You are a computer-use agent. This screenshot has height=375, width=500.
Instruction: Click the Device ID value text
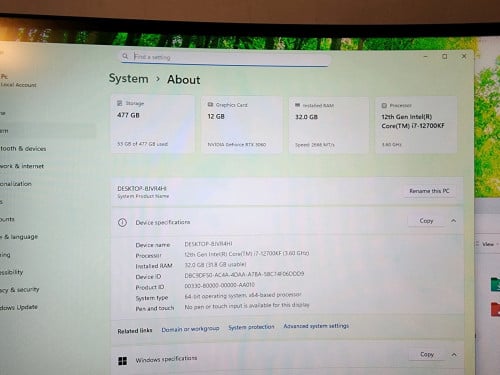coord(244,275)
